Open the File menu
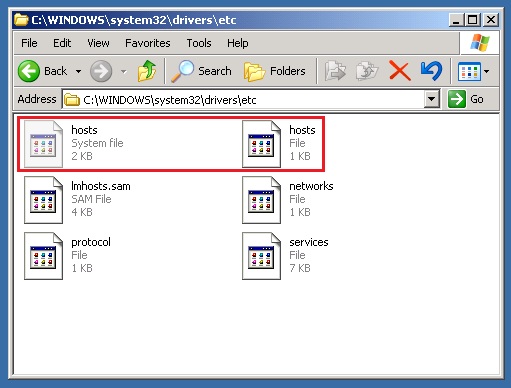The width and height of the screenshot is (511, 388). tap(29, 43)
